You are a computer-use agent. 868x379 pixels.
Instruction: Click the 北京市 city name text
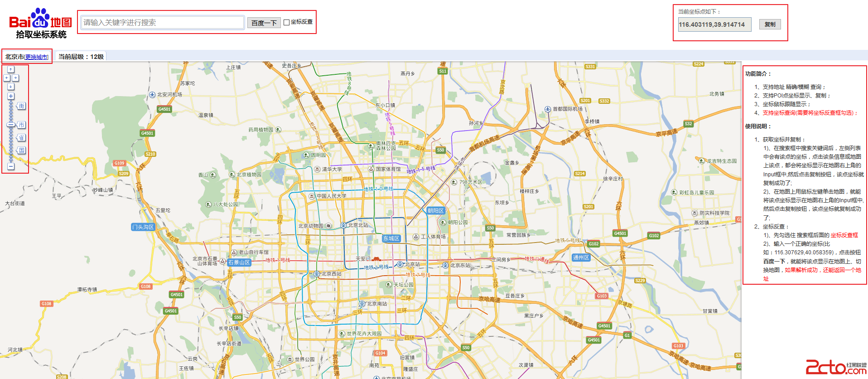14,57
